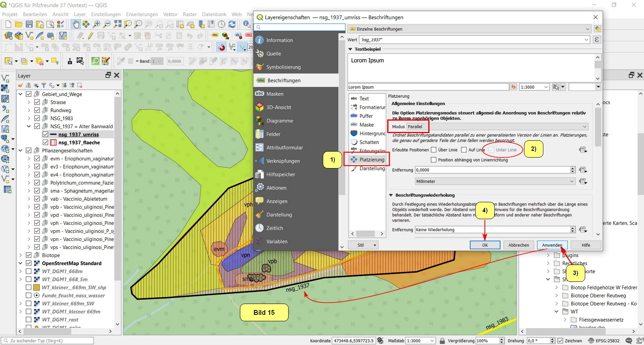Click the expression editor epsilon button
The width and height of the screenshot is (644, 345).
[x=597, y=40]
